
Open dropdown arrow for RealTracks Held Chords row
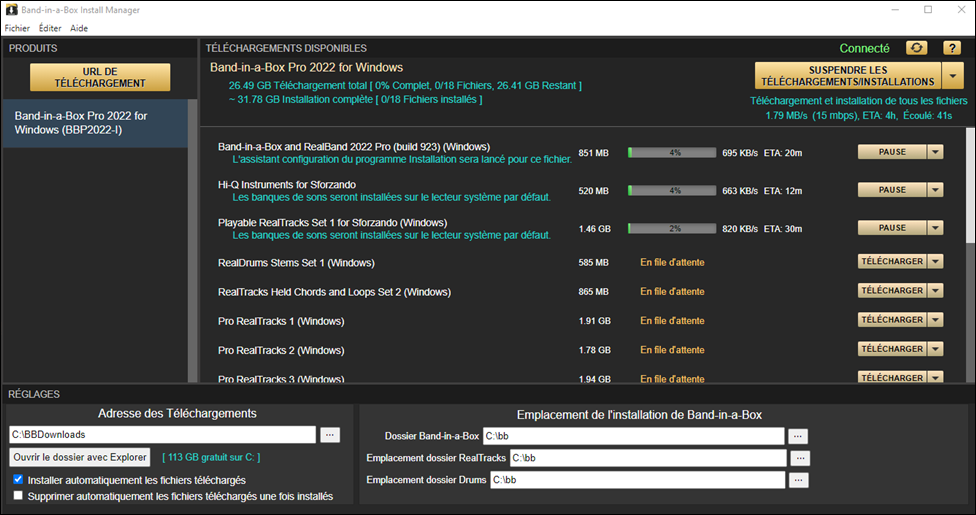pyautogui.click(x=935, y=291)
